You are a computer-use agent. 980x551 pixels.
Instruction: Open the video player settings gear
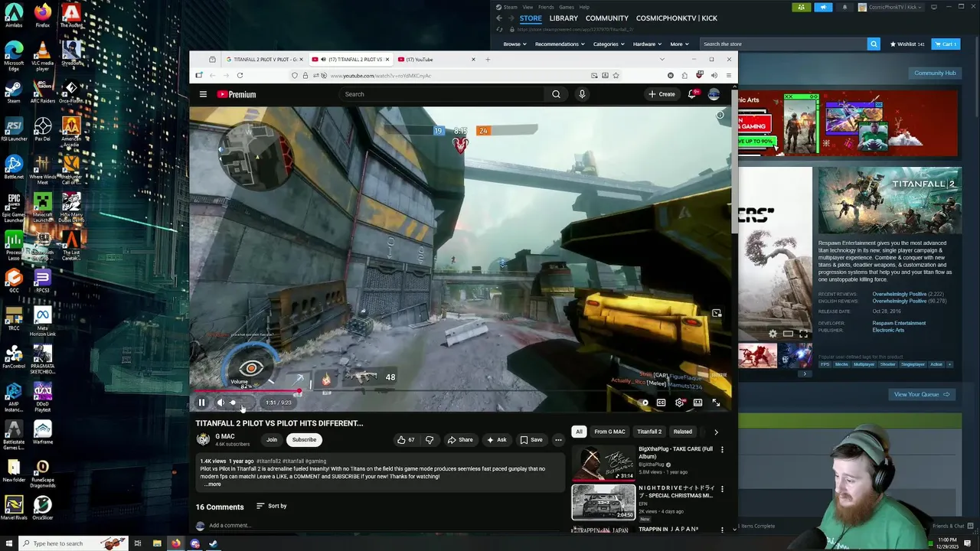(x=679, y=403)
